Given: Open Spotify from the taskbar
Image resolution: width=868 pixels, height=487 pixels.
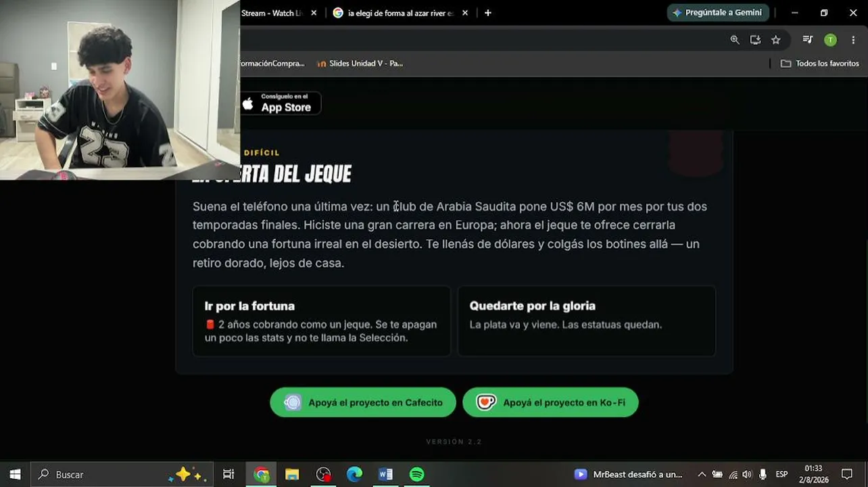Looking at the screenshot, I should coord(416,474).
